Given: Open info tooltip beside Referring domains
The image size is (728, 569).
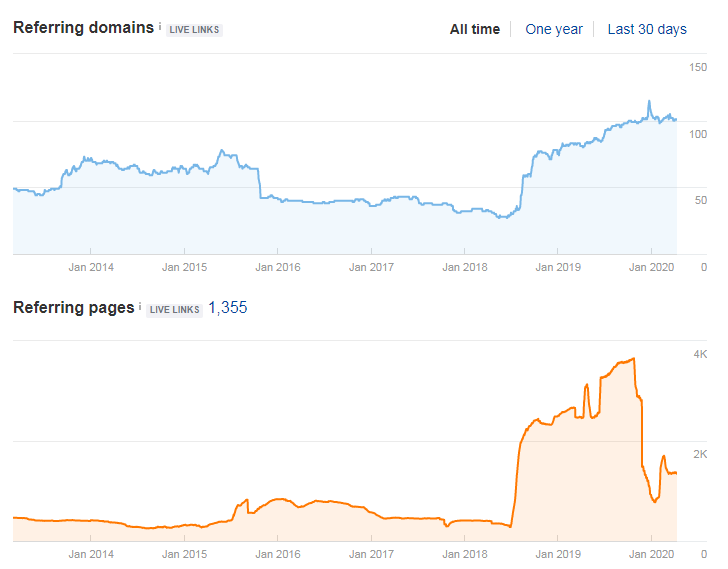Looking at the screenshot, I should 160,26.
